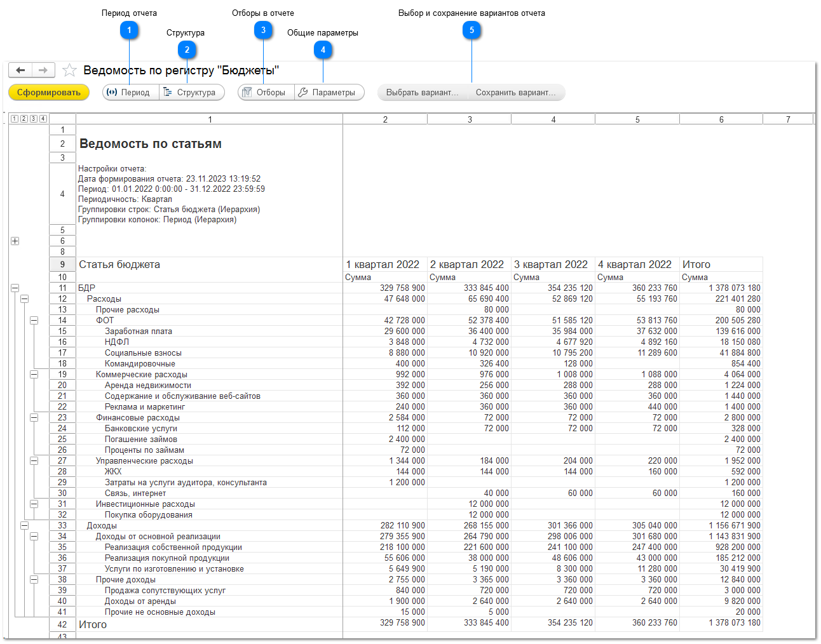The image size is (821, 644).
Task: Add report to favorites with the star icon
Action: coord(70,70)
